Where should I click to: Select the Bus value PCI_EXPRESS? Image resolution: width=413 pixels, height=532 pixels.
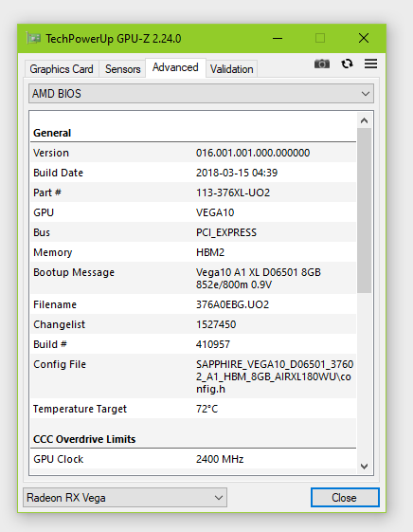click(x=226, y=232)
